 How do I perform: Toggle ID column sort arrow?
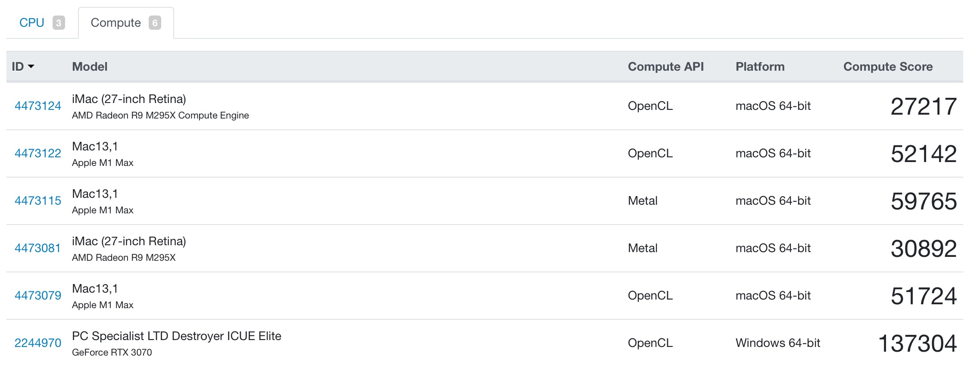[x=31, y=66]
